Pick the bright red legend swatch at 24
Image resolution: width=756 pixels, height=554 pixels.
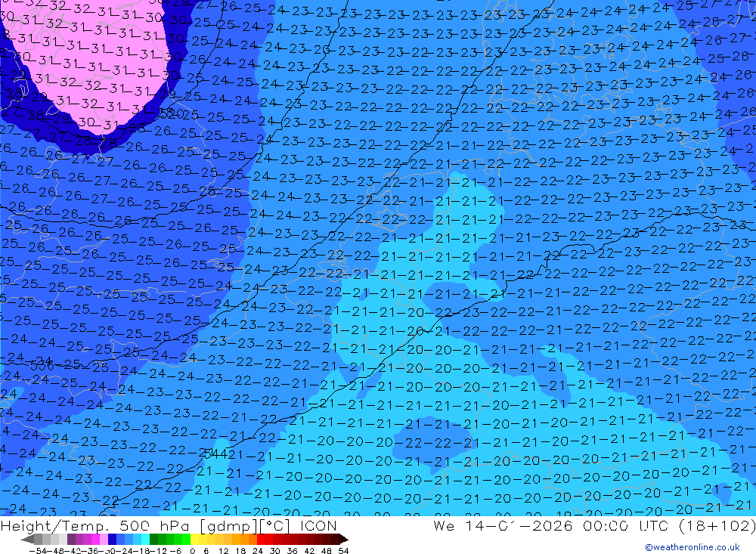(261, 539)
